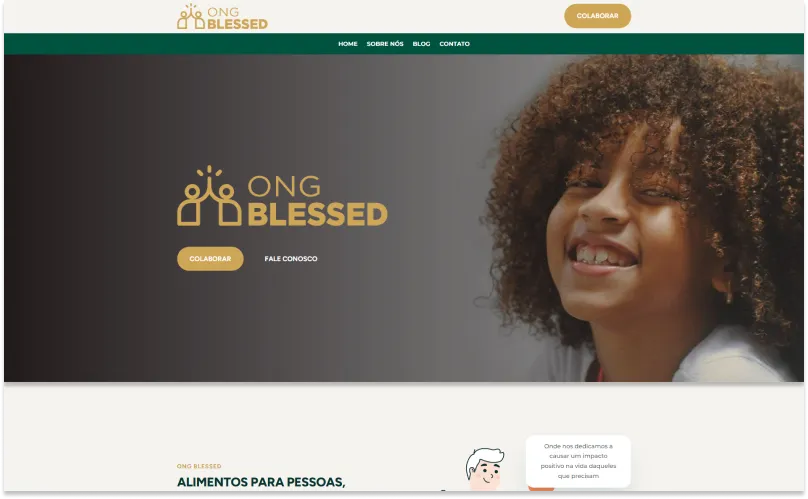Click the smiling curly-haired girl photo

click(x=644, y=218)
